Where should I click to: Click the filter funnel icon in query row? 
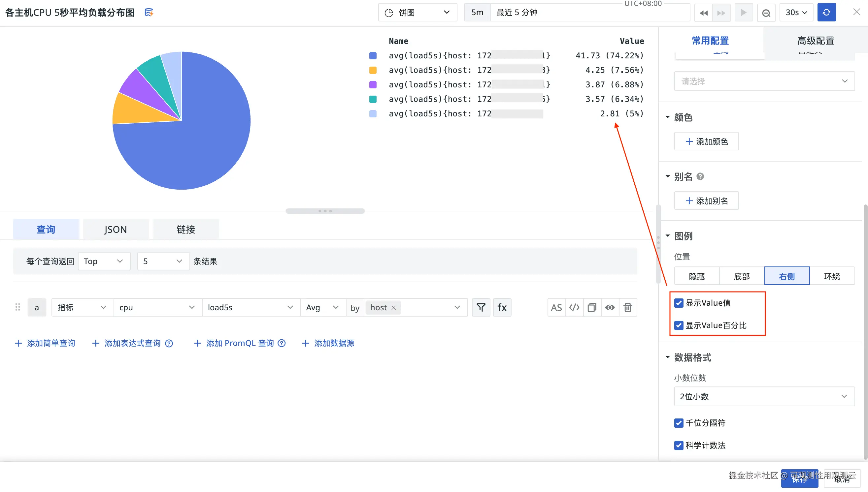(x=481, y=307)
